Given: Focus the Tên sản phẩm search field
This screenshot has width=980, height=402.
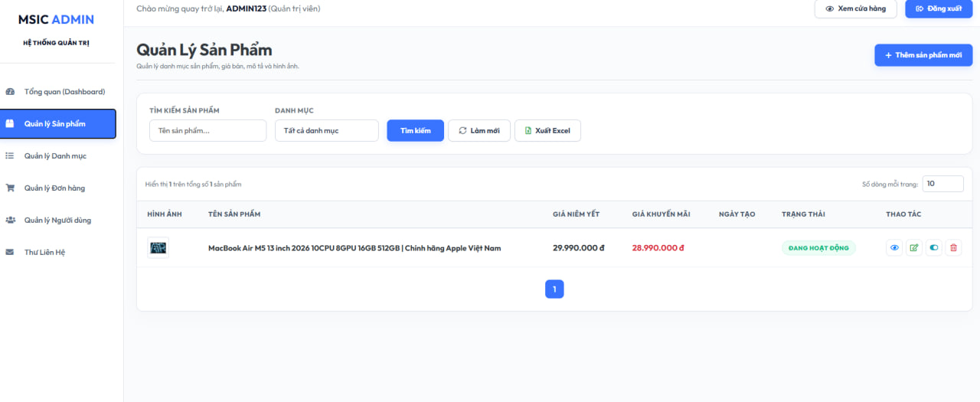Looking at the screenshot, I should click(x=207, y=130).
